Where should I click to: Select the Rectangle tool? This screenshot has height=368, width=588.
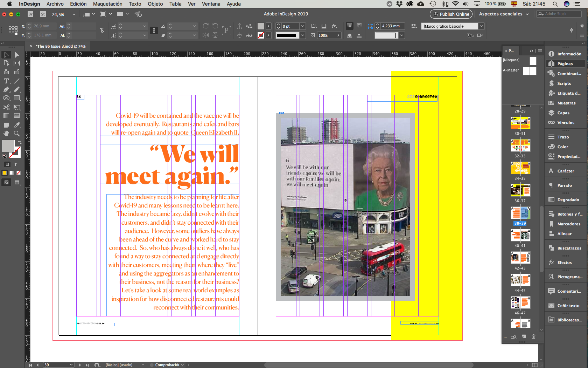(17, 98)
